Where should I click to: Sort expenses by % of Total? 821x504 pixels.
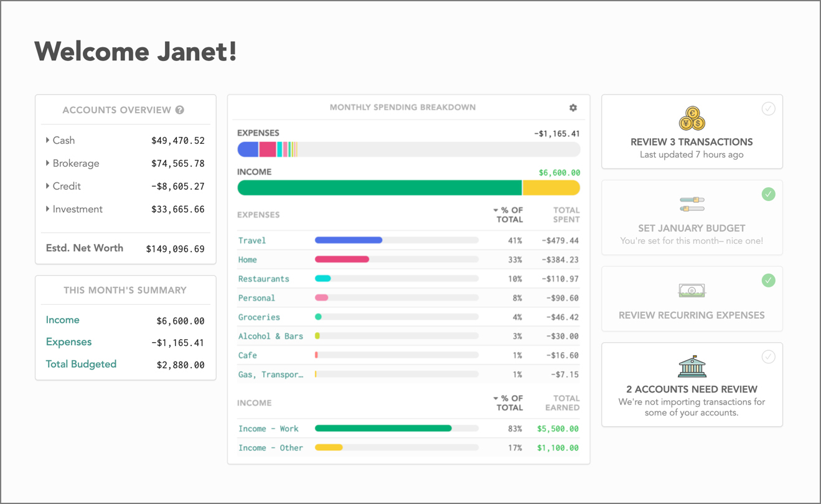pyautogui.click(x=508, y=215)
